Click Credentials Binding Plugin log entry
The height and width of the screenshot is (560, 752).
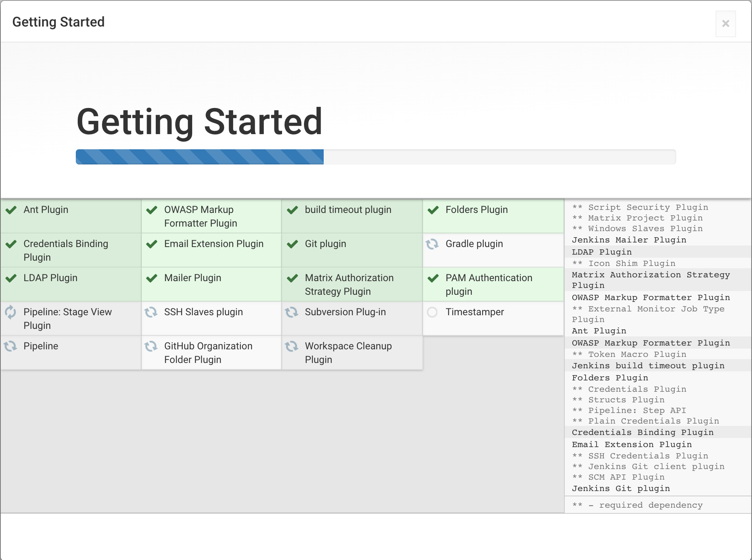642,432
